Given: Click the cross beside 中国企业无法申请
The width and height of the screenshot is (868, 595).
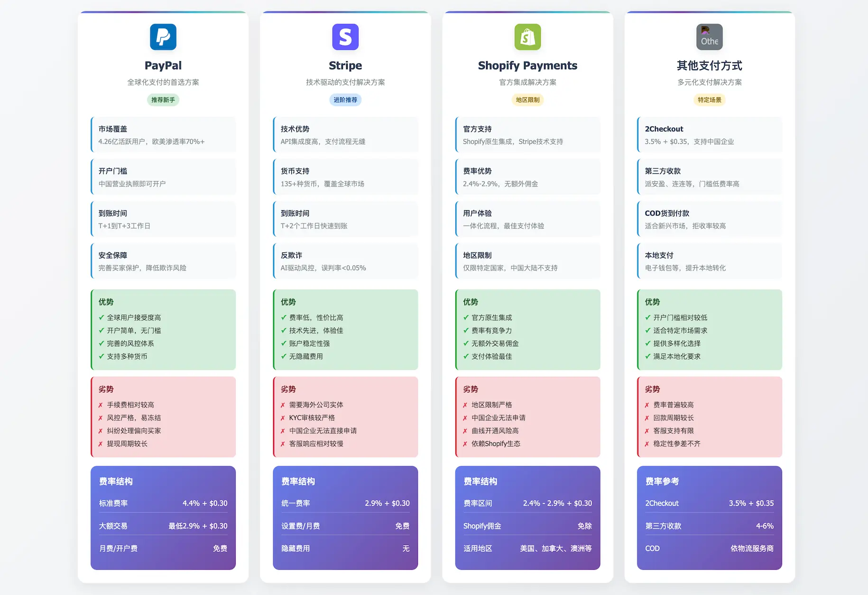Looking at the screenshot, I should tap(465, 418).
